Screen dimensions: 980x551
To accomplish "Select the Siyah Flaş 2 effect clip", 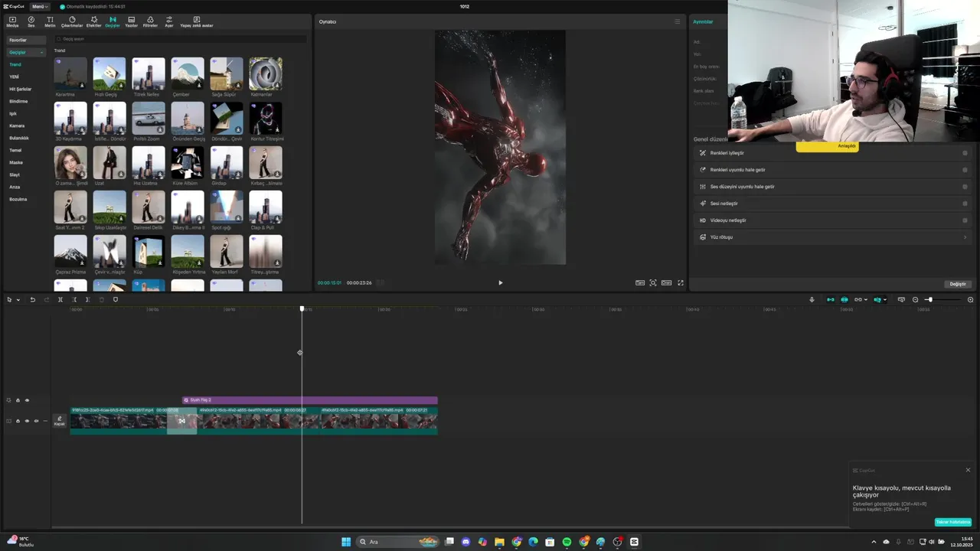I will pyautogui.click(x=310, y=400).
